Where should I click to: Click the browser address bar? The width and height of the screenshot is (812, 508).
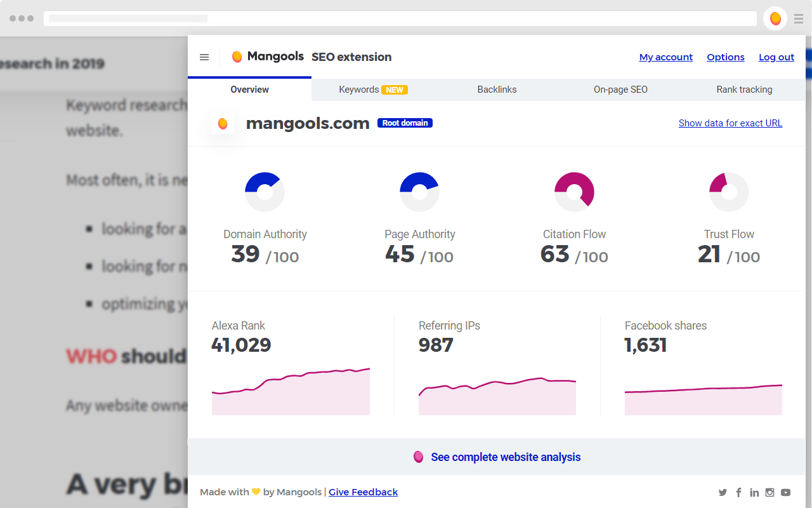pos(381,18)
